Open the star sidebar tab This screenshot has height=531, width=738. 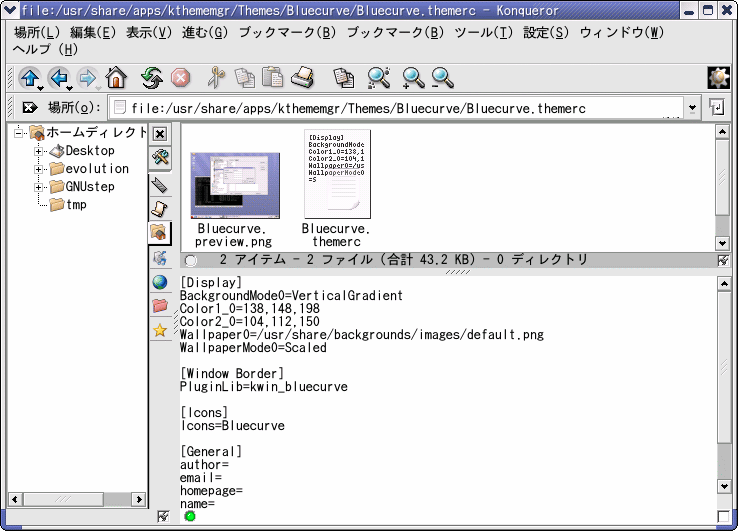point(160,330)
